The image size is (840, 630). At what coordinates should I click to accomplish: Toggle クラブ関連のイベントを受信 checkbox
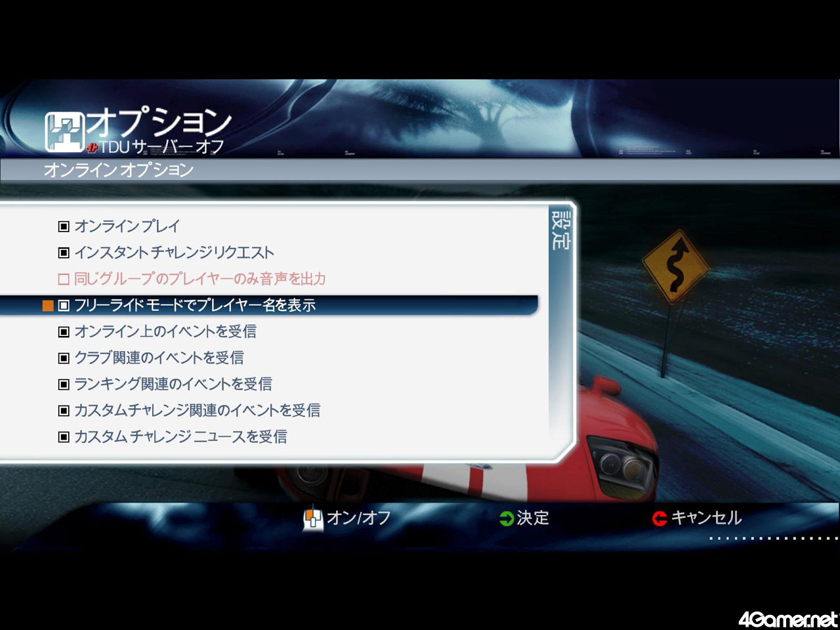(64, 358)
